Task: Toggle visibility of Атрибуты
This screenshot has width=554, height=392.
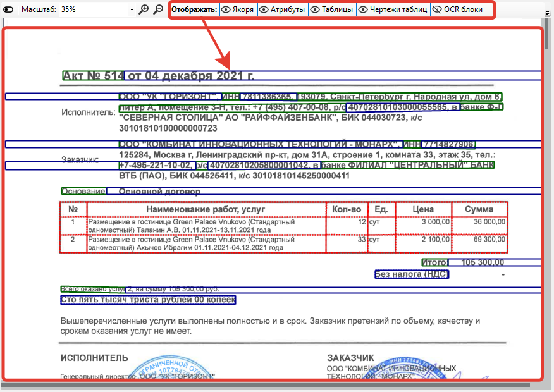Action: click(x=283, y=9)
